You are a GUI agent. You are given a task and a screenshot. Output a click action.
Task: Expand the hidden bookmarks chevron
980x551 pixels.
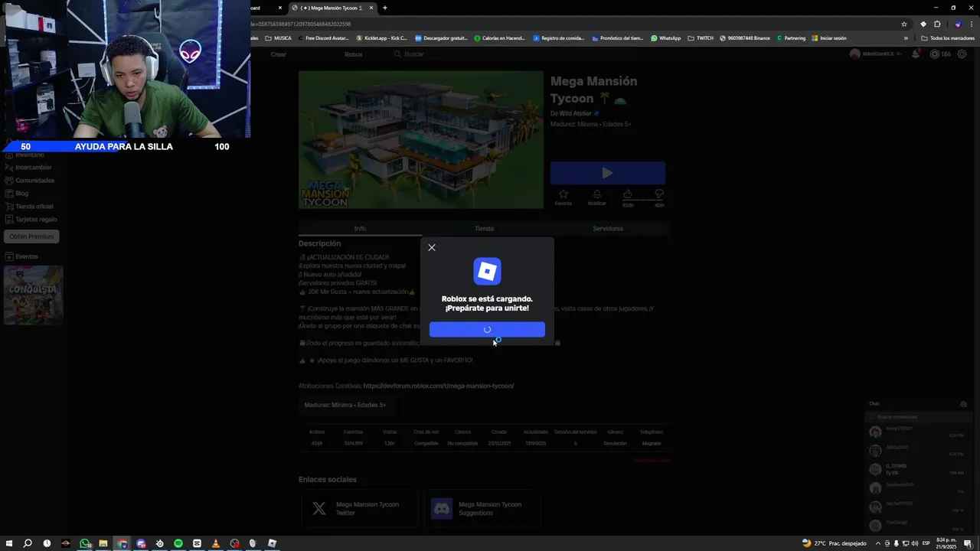pos(906,37)
